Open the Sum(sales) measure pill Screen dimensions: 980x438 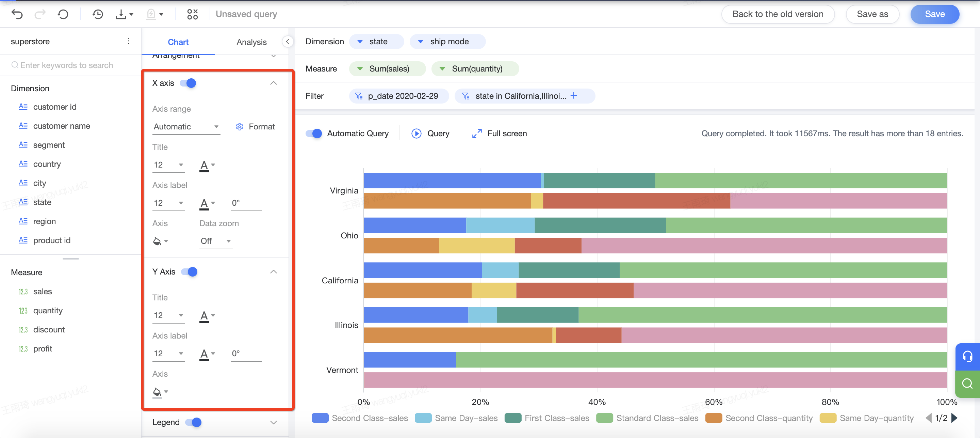click(387, 69)
